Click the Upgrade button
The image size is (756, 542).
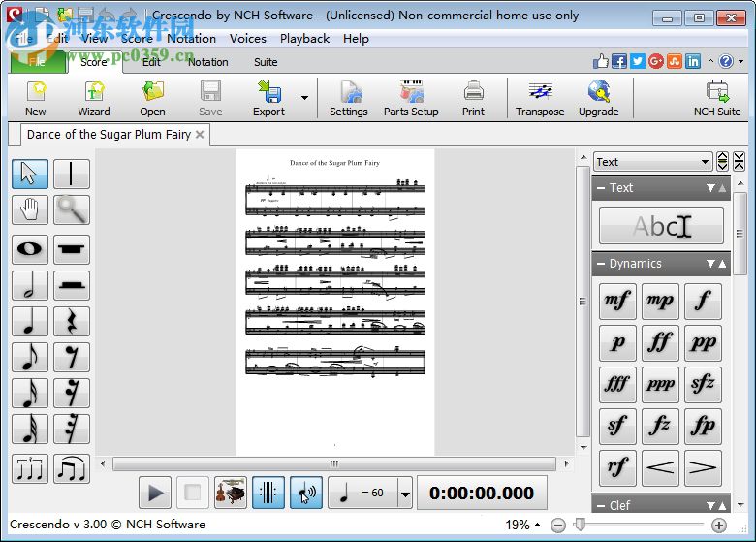click(x=599, y=99)
